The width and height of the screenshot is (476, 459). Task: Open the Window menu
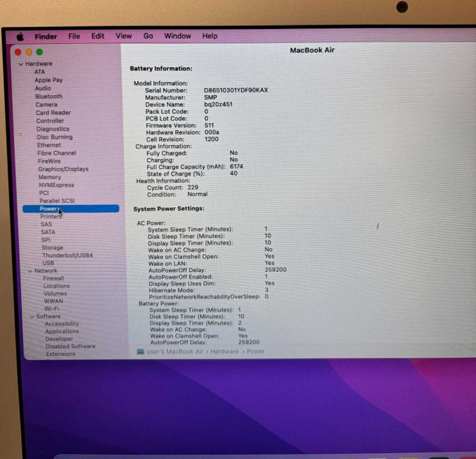pos(178,36)
